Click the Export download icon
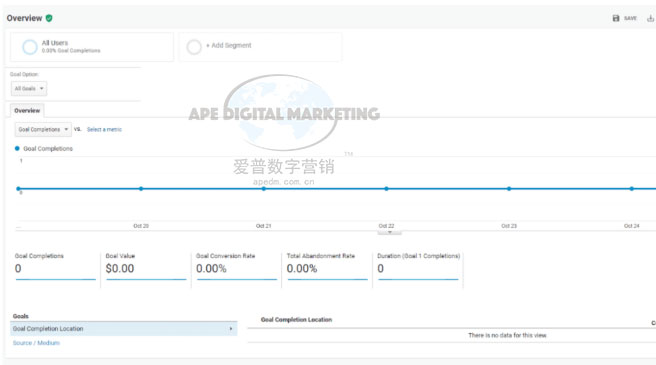 click(650, 18)
